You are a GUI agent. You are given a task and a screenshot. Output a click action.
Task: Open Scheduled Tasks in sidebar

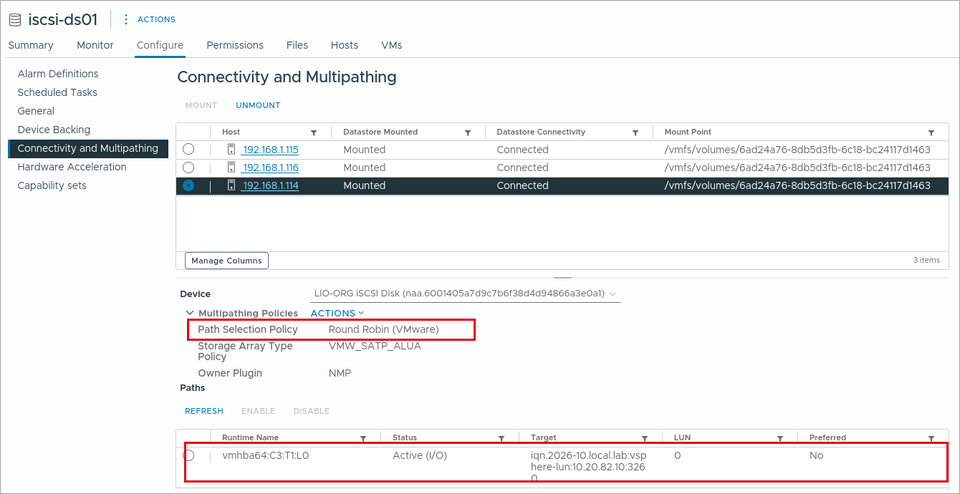(57, 92)
